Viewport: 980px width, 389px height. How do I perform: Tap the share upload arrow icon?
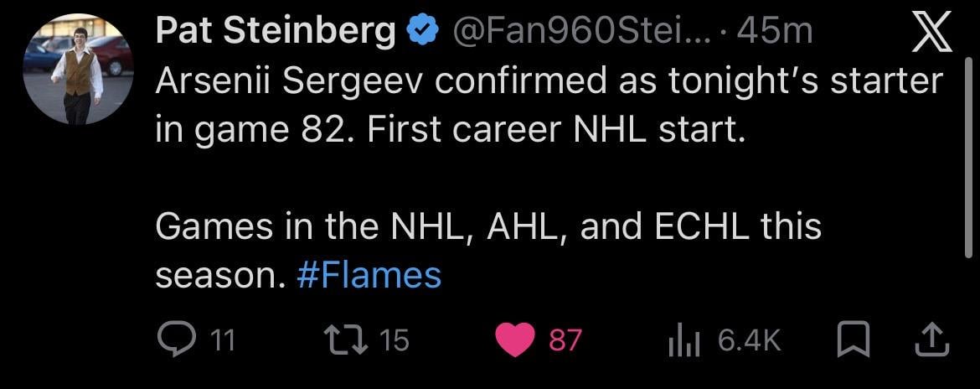pyautogui.click(x=933, y=340)
